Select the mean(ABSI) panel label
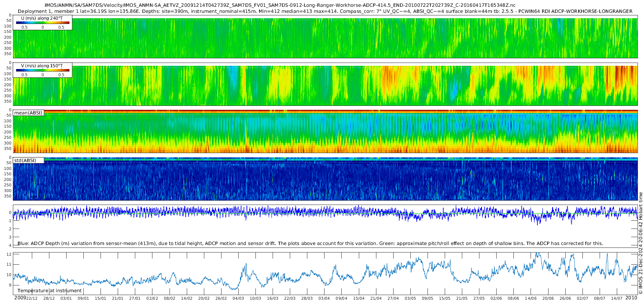Screen dimensions: 644x304 [x=28, y=113]
